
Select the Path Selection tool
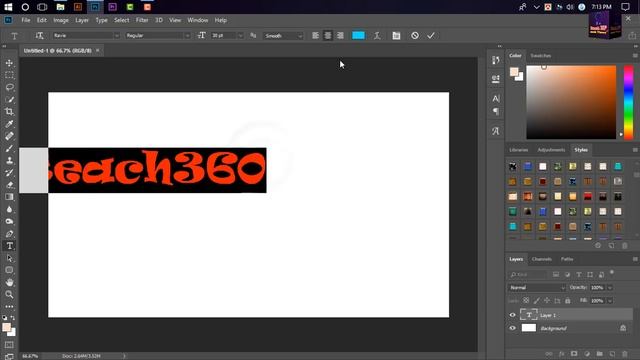click(9, 258)
